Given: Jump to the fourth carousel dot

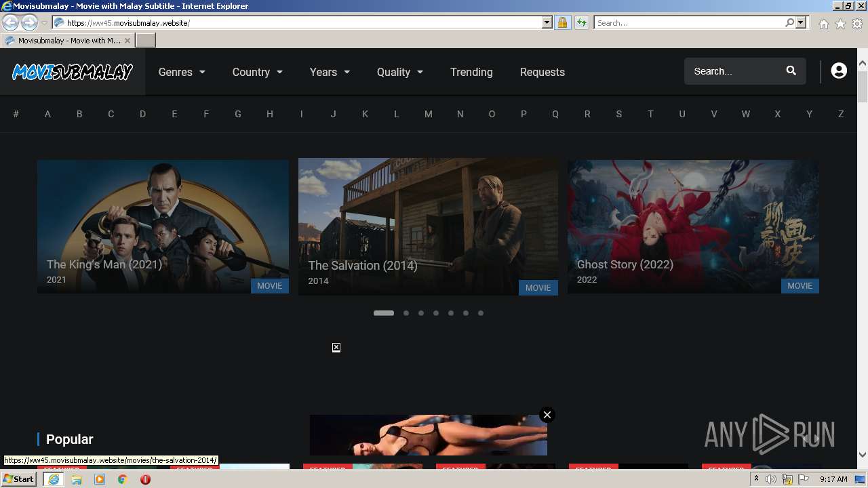Looking at the screenshot, I should (x=436, y=313).
